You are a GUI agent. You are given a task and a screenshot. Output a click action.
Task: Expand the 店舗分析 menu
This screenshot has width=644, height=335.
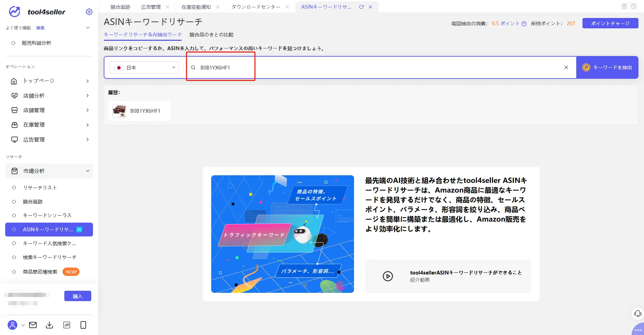pos(87,96)
